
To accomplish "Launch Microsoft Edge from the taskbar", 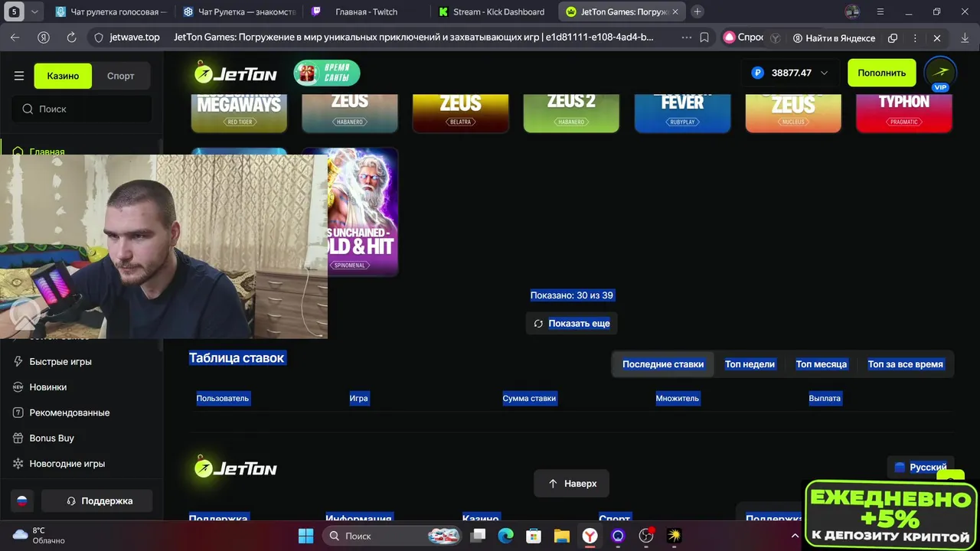I will (506, 536).
